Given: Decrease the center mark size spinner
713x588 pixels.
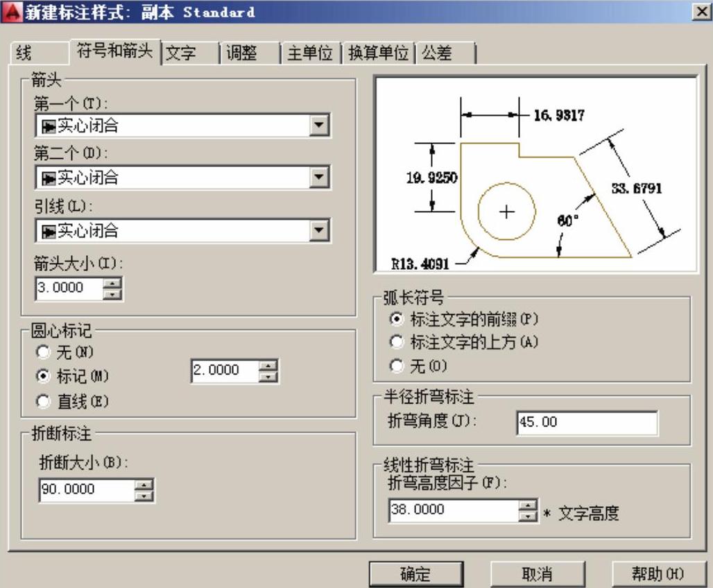Looking at the screenshot, I should click(268, 376).
